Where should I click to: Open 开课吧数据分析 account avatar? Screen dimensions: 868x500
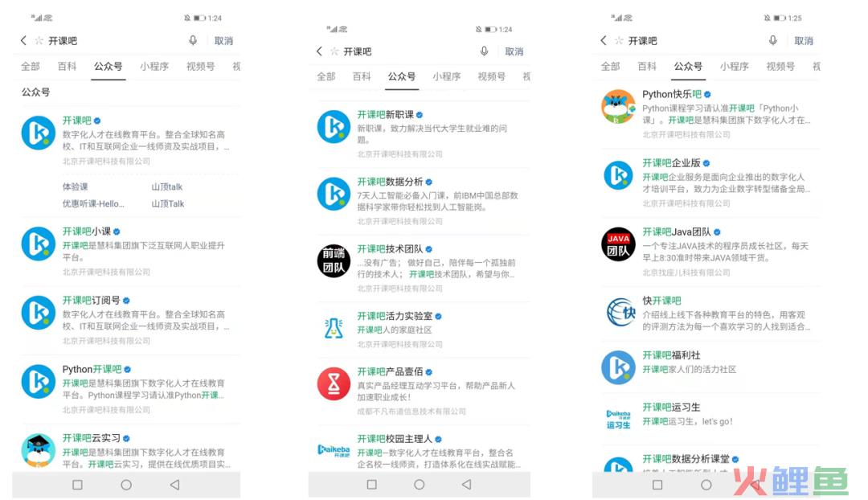click(334, 194)
